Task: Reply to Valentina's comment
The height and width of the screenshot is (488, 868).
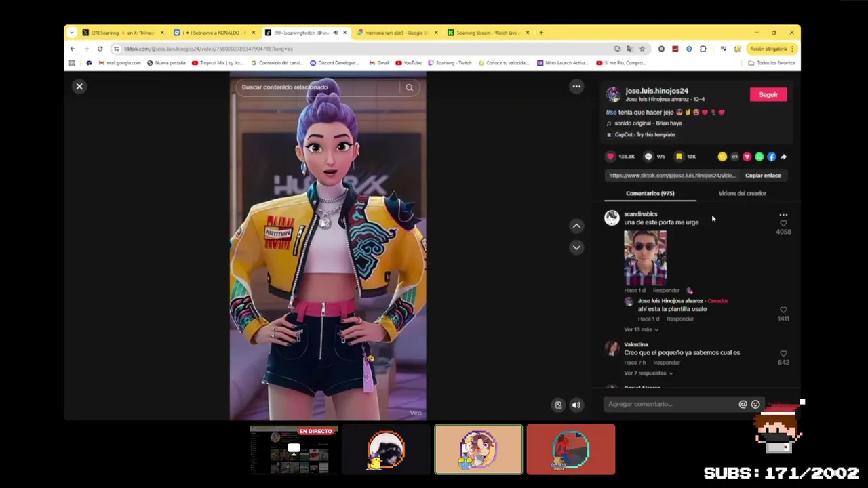Action: coord(666,363)
